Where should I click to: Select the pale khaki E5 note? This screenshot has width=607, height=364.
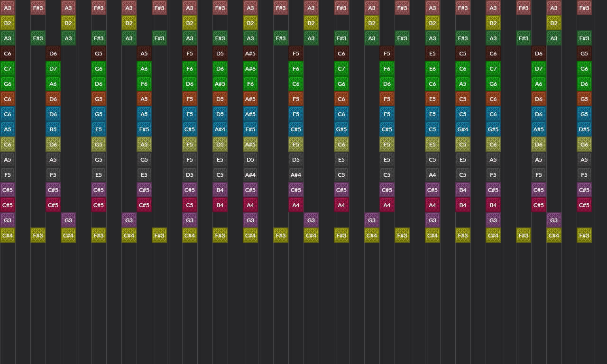[432, 145]
